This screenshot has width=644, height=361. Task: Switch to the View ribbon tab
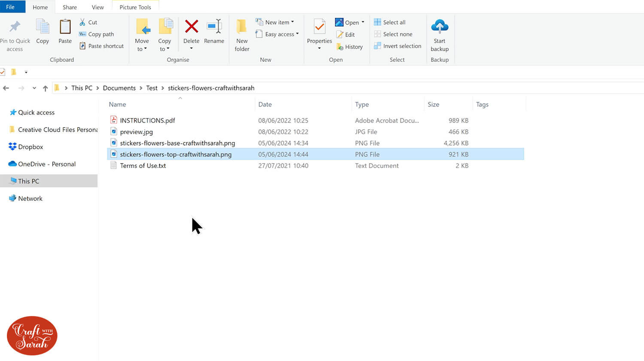97,7
